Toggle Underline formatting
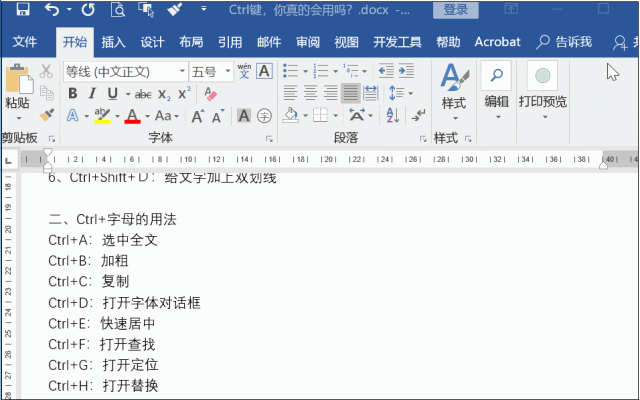 point(113,94)
